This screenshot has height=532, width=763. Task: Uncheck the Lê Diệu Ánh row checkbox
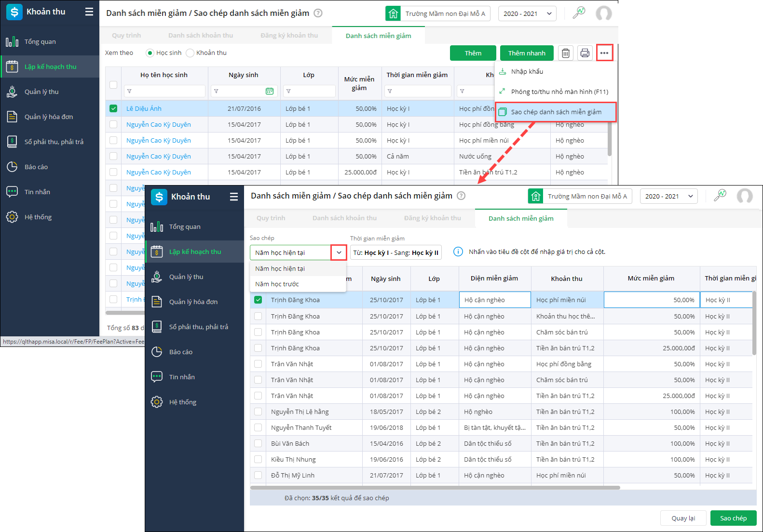113,108
